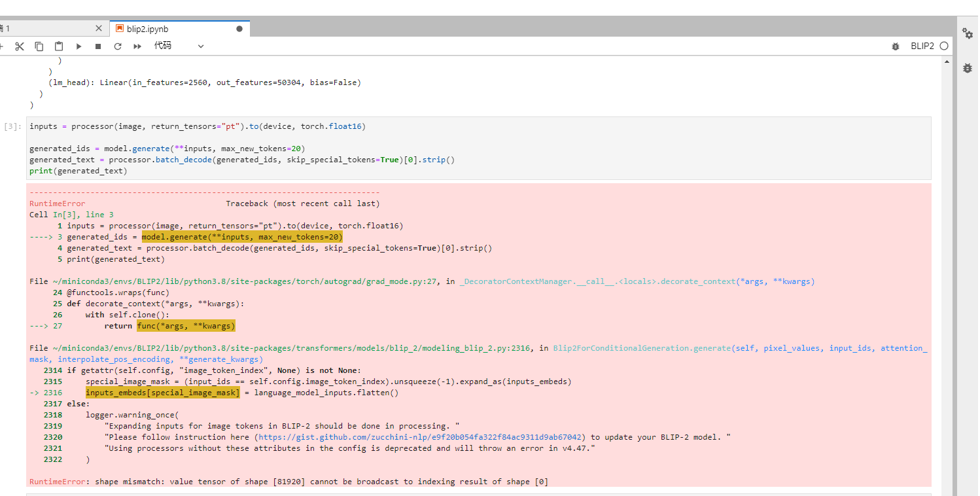Screen dimensions: 980x496
Task: Select the terminal tab labeled 1
Action: [x=39, y=29]
